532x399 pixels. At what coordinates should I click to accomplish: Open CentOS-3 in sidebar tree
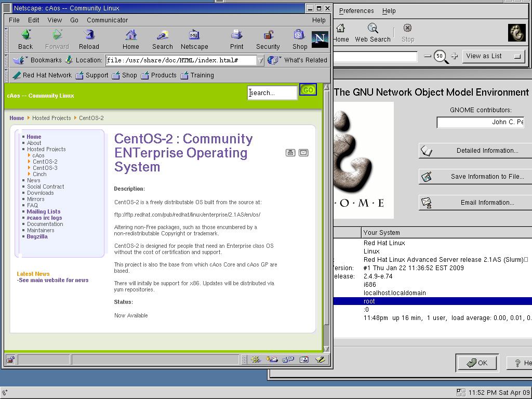[x=45, y=168]
